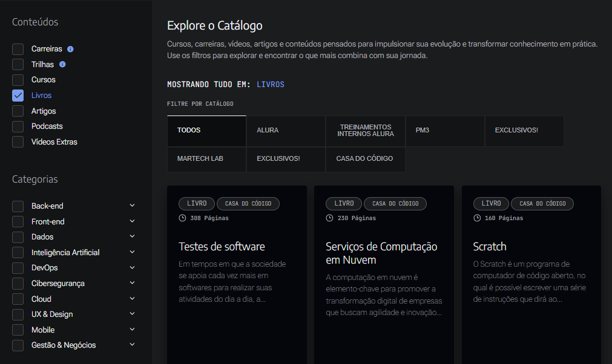Click the info icon next to Carreiras
This screenshot has height=364, width=612.
click(70, 49)
